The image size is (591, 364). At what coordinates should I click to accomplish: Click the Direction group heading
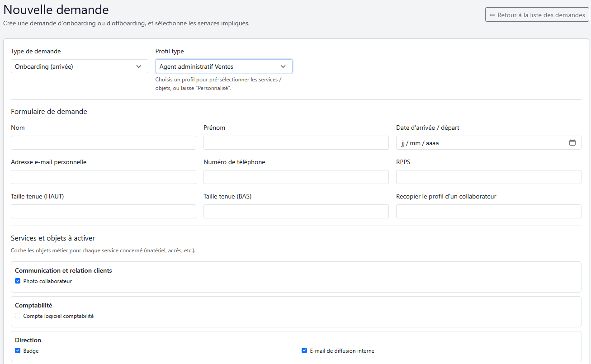pyautogui.click(x=28, y=340)
